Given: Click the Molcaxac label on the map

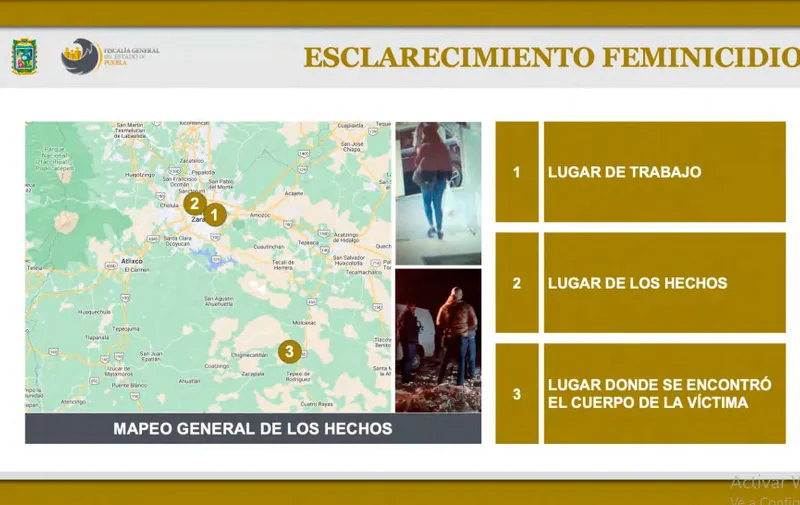Looking at the screenshot, I should 304,323.
